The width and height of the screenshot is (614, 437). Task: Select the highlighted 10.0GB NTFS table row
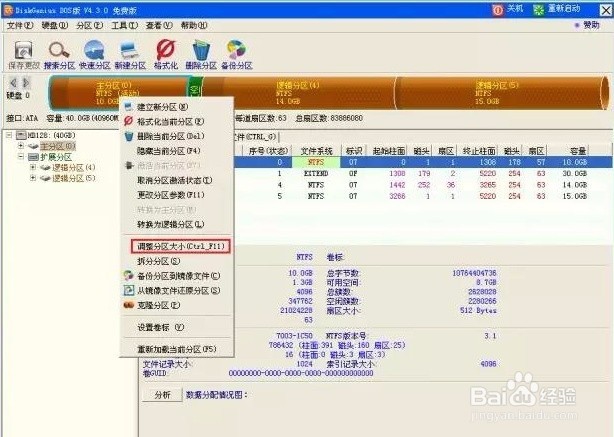(423, 162)
